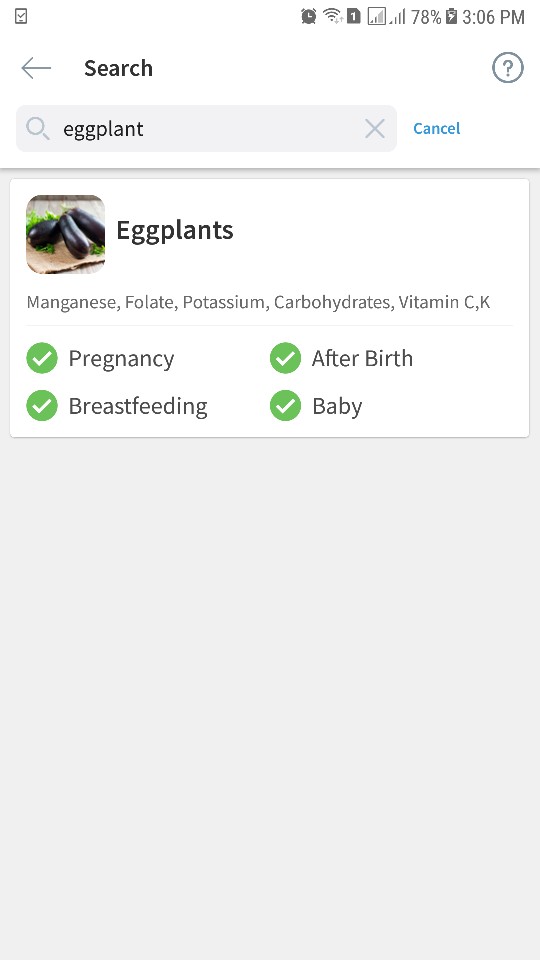Screen dimensions: 540x960
Task: Click the nutrients list starting with Manganese
Action: tap(258, 302)
